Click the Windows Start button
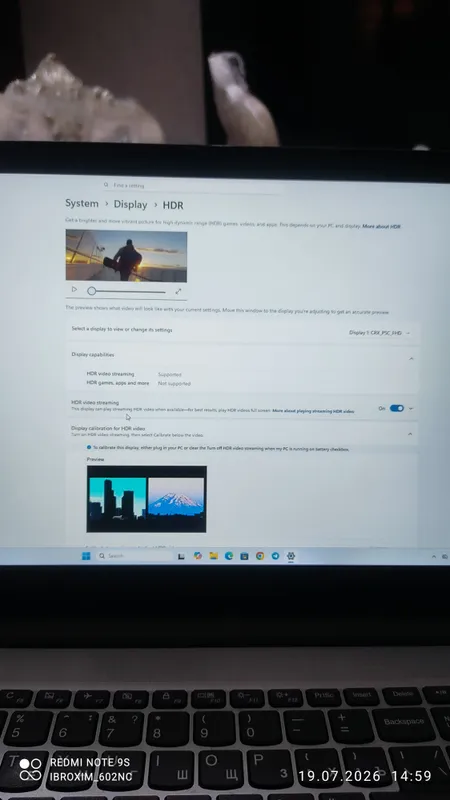The height and width of the screenshot is (800, 450). coord(86,556)
